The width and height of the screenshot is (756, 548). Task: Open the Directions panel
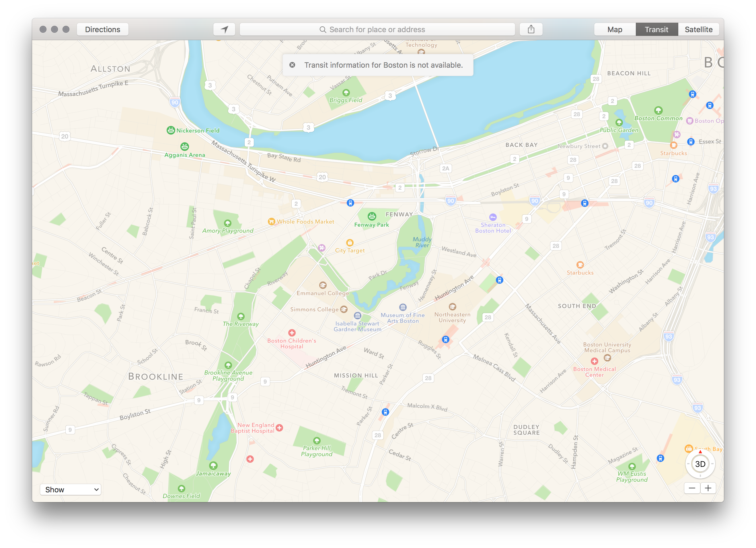[x=103, y=29]
